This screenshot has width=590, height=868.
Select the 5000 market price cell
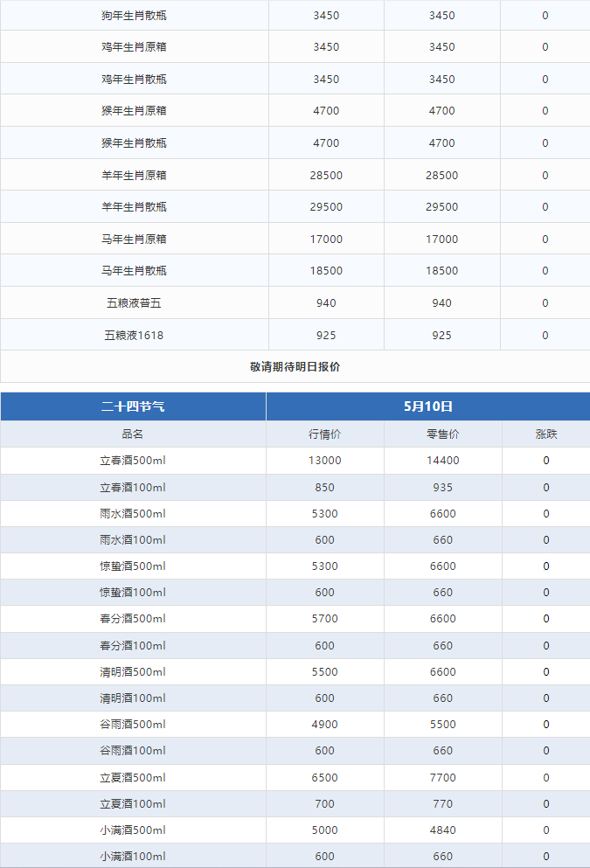point(325,830)
